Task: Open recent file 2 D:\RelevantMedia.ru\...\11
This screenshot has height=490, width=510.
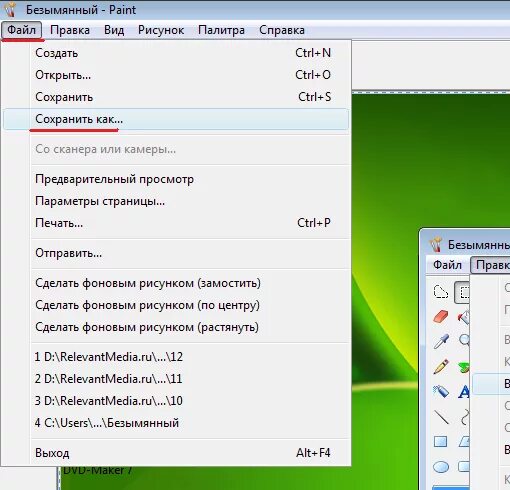Action: 176,379
